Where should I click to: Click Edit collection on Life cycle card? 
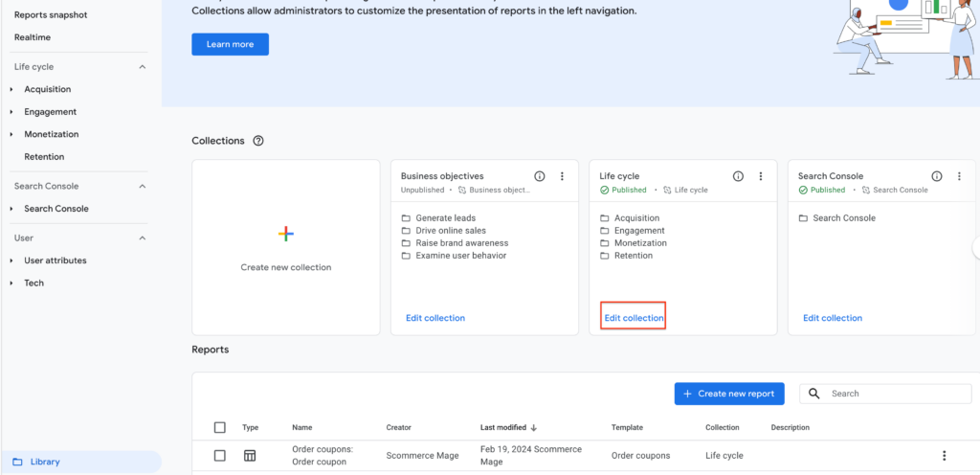tap(633, 318)
